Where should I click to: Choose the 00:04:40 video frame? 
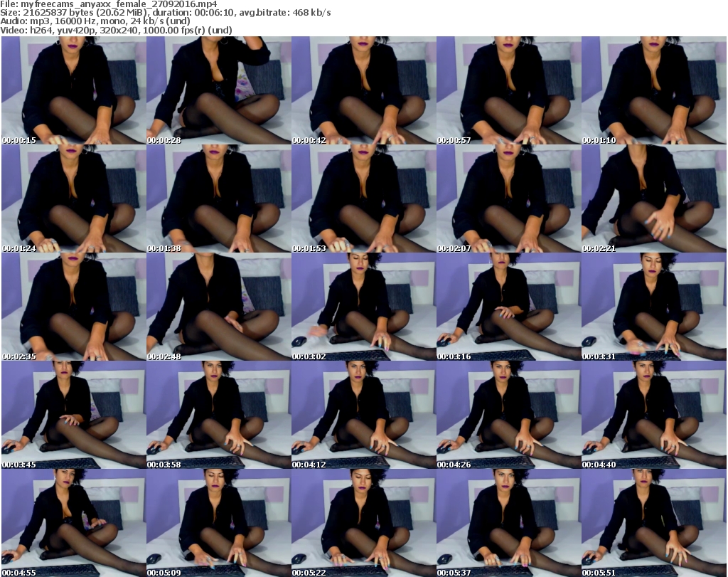point(654,414)
